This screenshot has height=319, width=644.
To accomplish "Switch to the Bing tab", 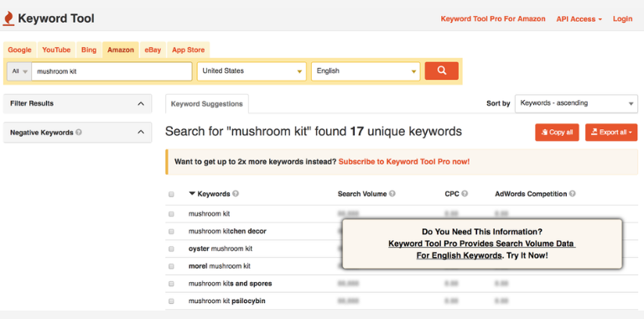I will 89,50.
